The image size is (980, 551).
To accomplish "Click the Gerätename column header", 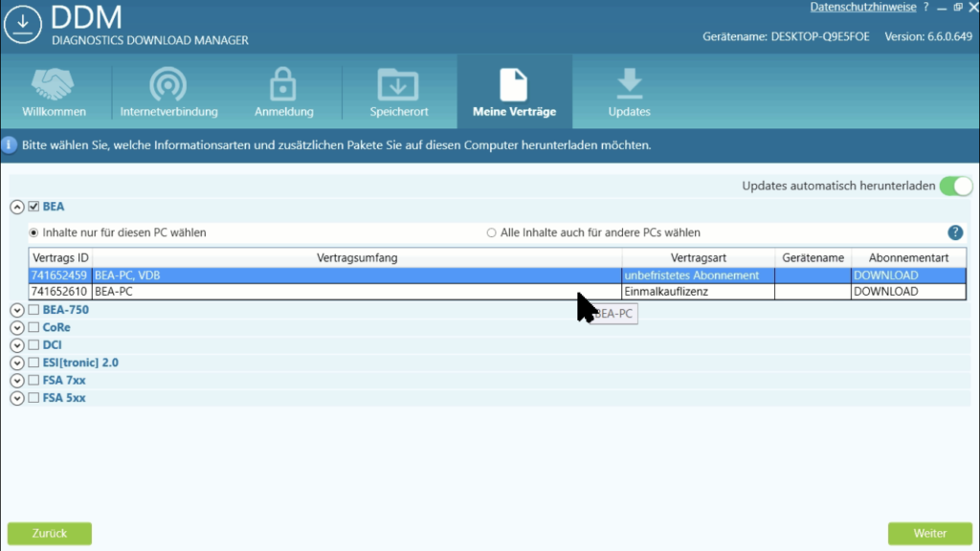I will click(x=813, y=257).
